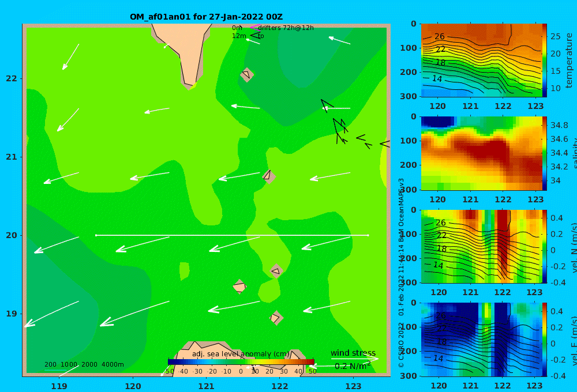Click the 'wind stress' legend label
This screenshot has height=392, width=577.
[353, 353]
